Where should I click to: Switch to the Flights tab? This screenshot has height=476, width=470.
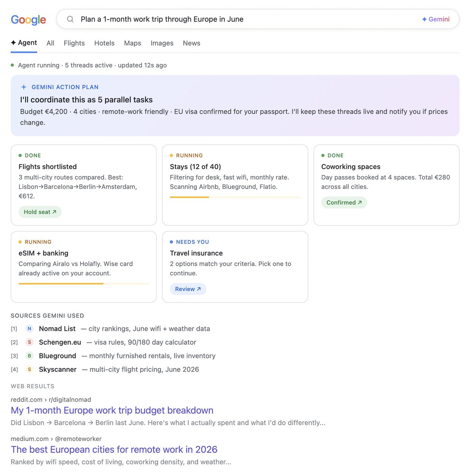pyautogui.click(x=74, y=43)
